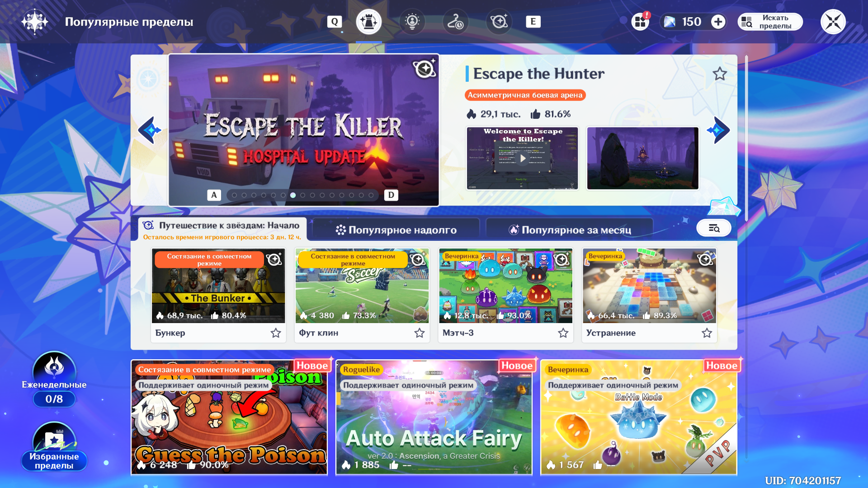Screen dimensions: 868x488
Task: Toggle favorite star for Бункер
Action: (x=276, y=333)
